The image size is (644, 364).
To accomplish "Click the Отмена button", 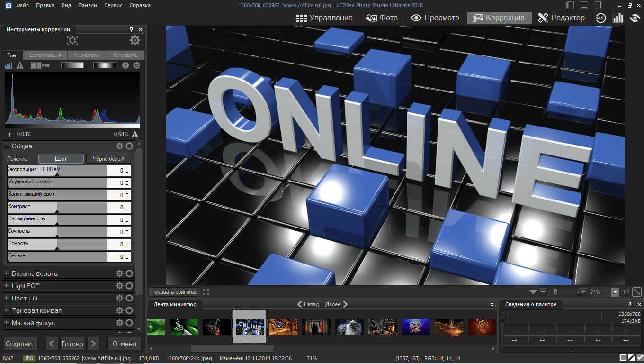I will point(125,344).
